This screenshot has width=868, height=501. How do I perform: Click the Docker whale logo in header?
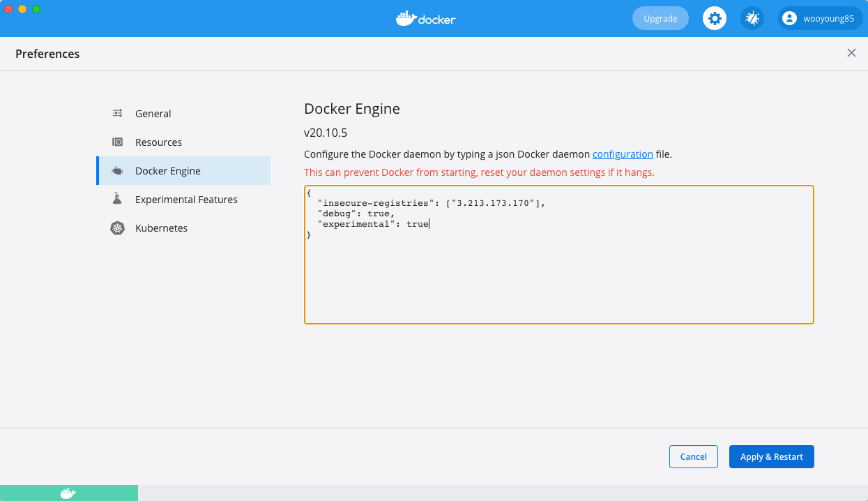point(425,19)
